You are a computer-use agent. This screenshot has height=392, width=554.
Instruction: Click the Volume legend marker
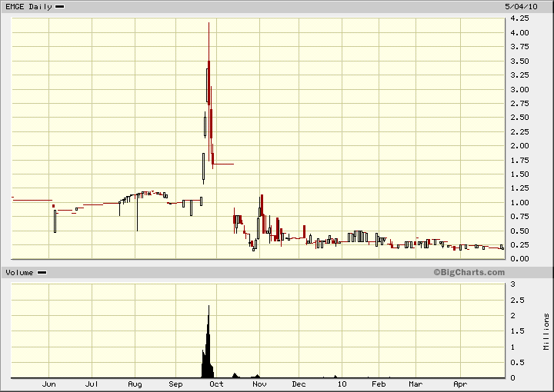pos(42,272)
